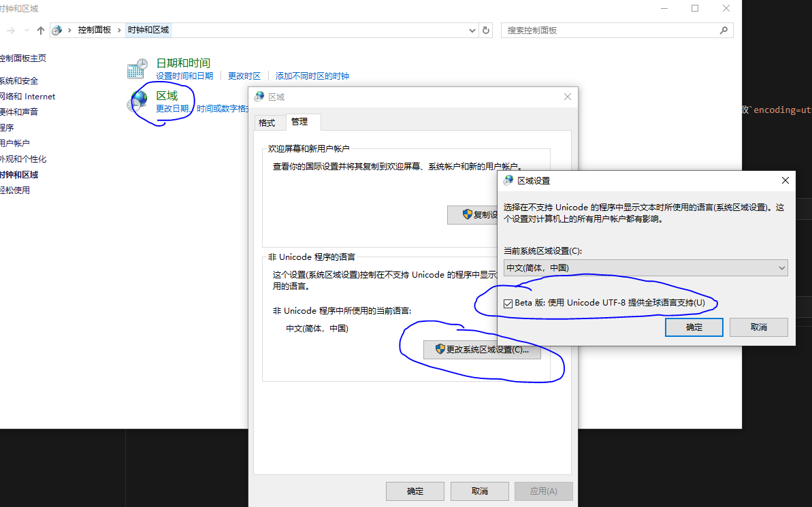Toggle the Beta Unicode UTF-8 support checkbox
Screen dimensions: 812x507
pyautogui.click(x=508, y=304)
